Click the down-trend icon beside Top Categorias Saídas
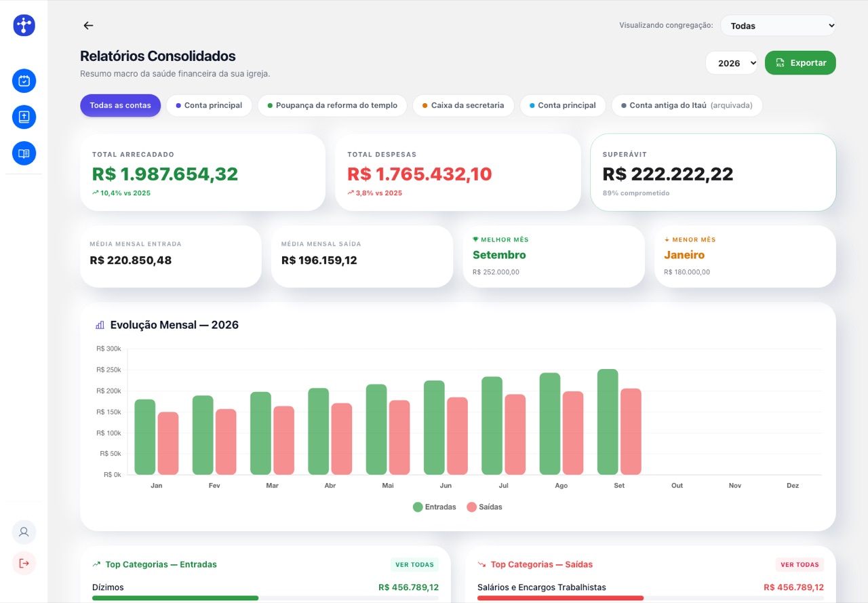 [481, 564]
